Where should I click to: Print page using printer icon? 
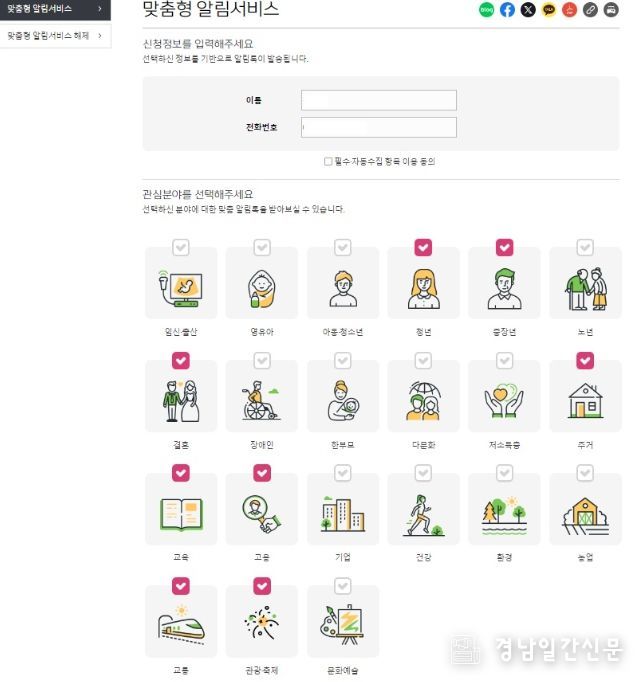click(611, 10)
